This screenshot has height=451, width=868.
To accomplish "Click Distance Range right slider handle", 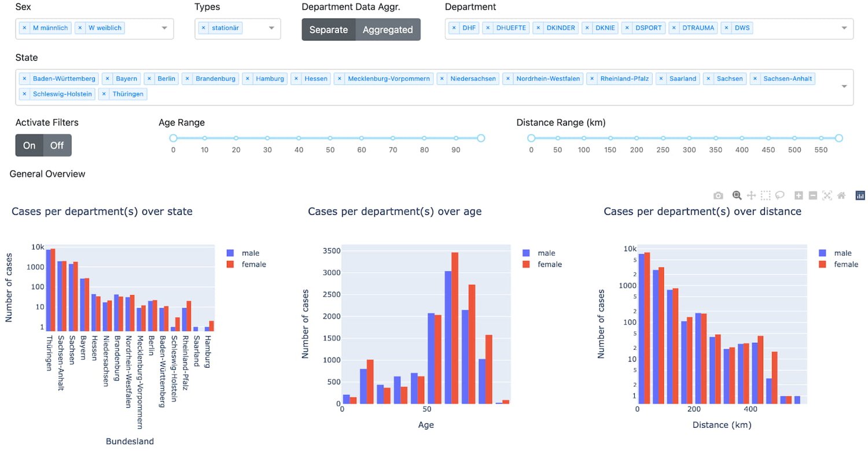I will pyautogui.click(x=839, y=138).
